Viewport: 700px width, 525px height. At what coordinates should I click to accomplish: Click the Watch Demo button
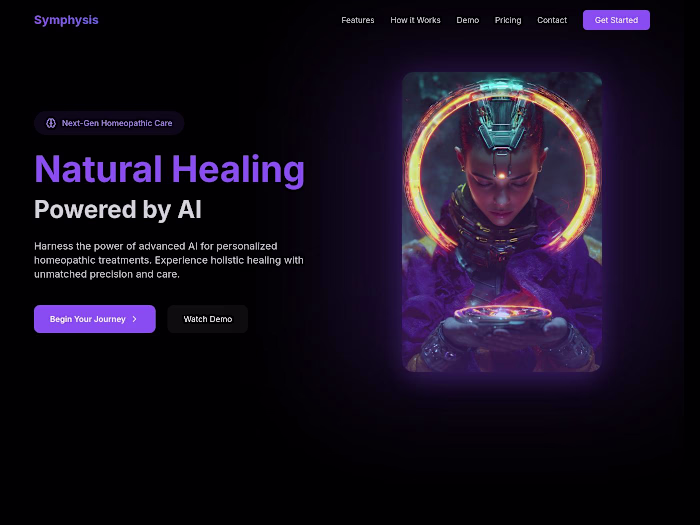pyautogui.click(x=208, y=319)
